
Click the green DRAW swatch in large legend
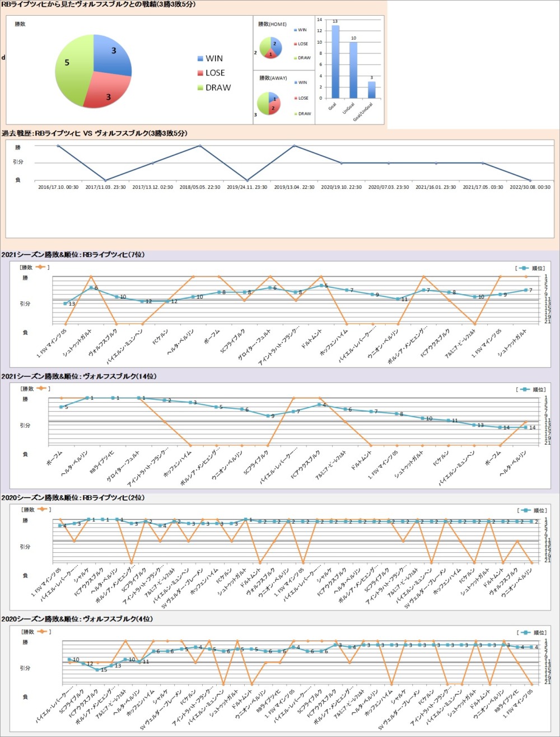pyautogui.click(x=200, y=88)
